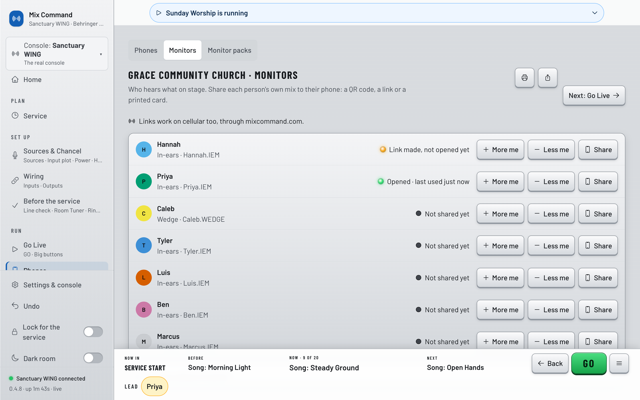Viewport: 640px width, 400px height.
Task: Click Caleb's yellow avatar circle
Action: [x=144, y=213]
